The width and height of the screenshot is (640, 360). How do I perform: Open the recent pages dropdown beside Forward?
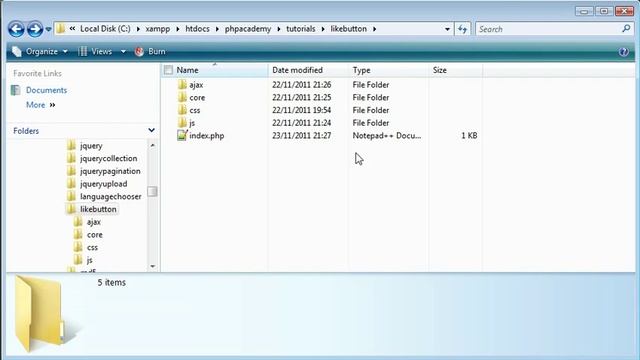[x=48, y=29]
